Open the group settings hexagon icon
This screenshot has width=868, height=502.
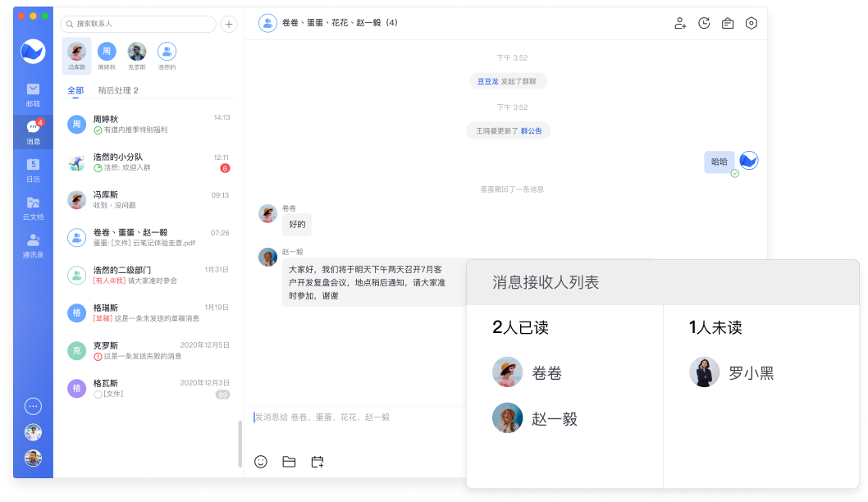751,23
